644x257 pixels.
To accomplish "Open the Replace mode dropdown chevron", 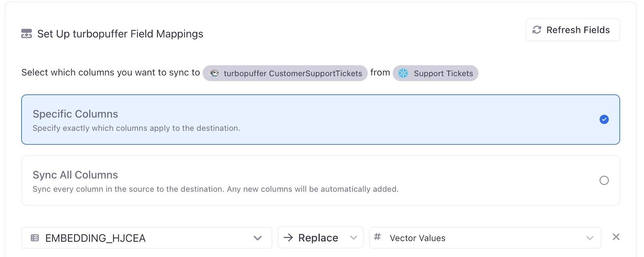I will click(353, 238).
